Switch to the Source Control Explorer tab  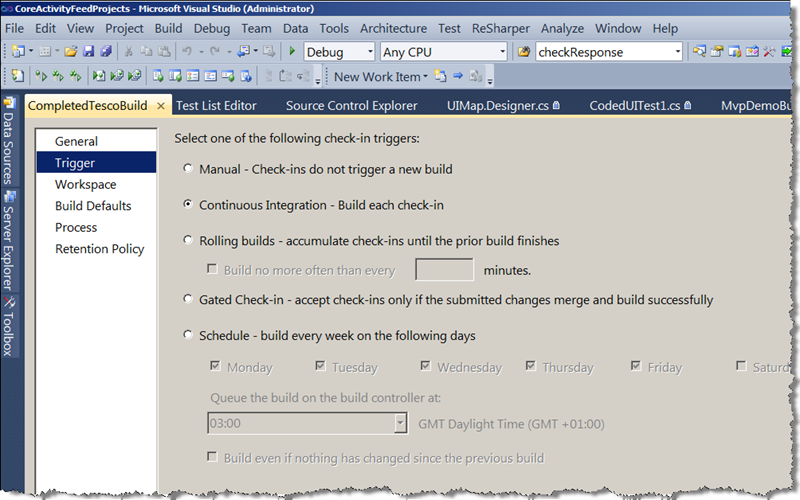352,106
